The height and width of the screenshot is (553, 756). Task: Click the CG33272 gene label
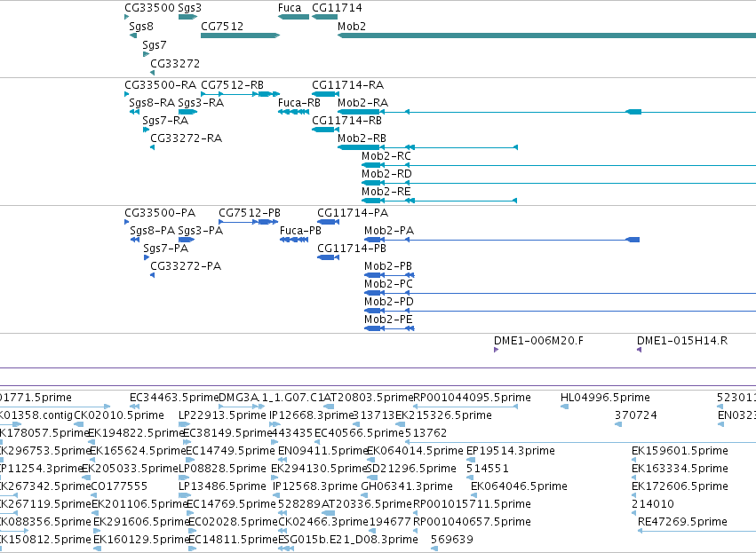(175, 64)
